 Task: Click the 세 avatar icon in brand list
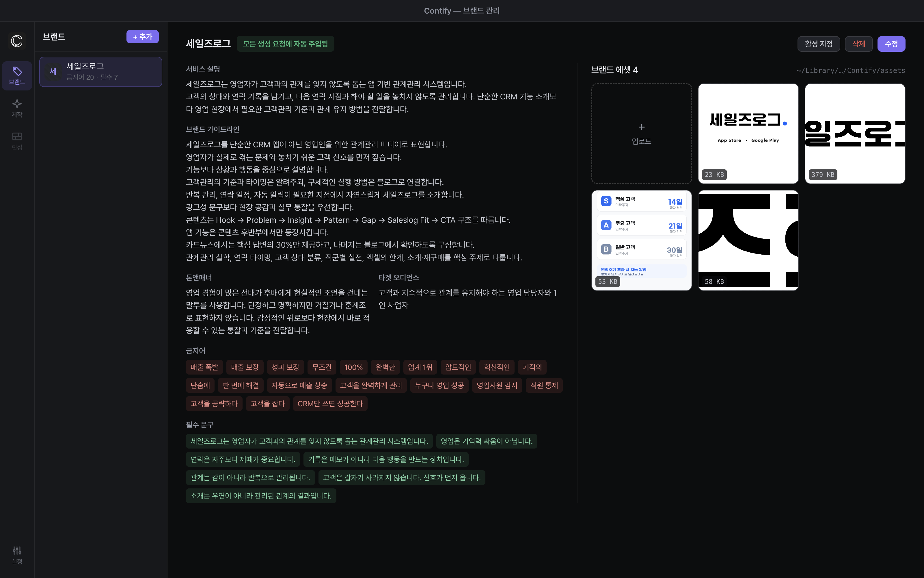click(53, 71)
